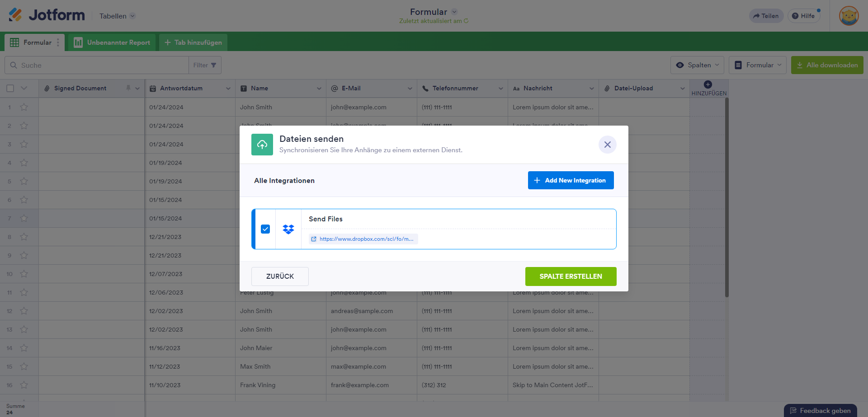Star the first row entry
Viewport: 868px width, 417px height.
coord(24,107)
